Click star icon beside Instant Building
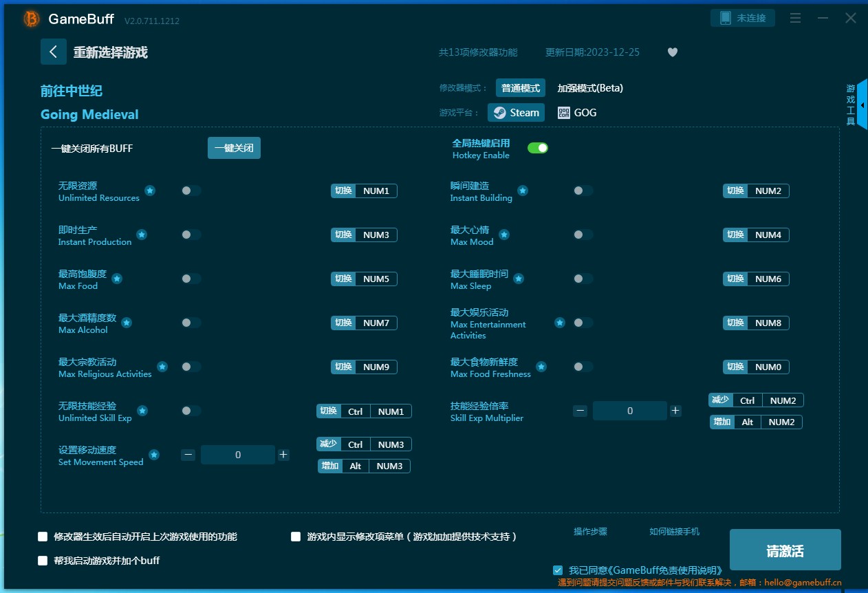 (x=523, y=191)
